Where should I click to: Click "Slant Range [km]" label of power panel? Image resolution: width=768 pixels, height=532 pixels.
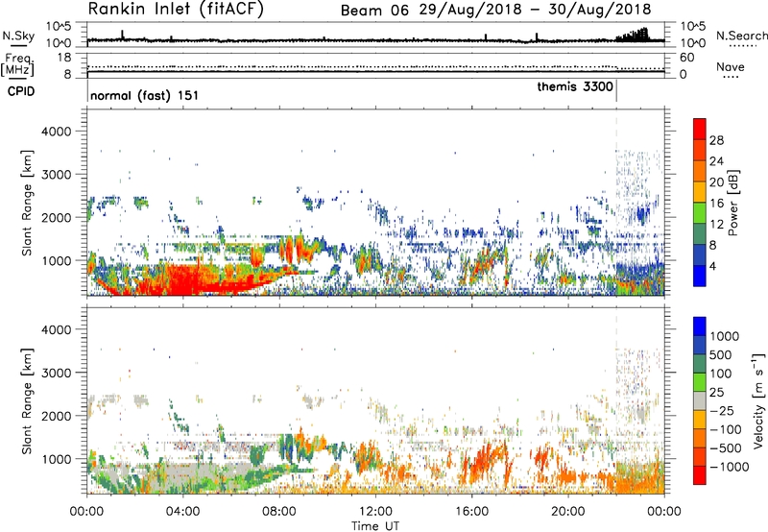[x=27, y=203]
